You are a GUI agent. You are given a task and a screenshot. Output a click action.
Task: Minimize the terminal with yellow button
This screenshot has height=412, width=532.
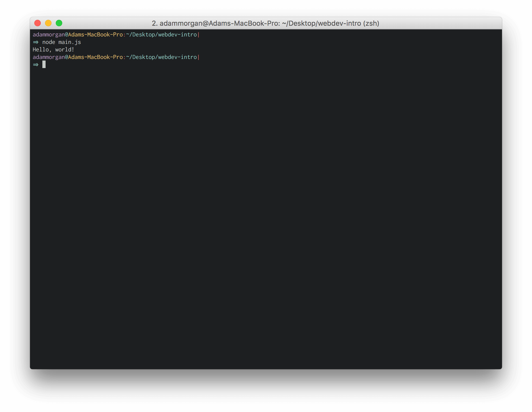click(48, 23)
